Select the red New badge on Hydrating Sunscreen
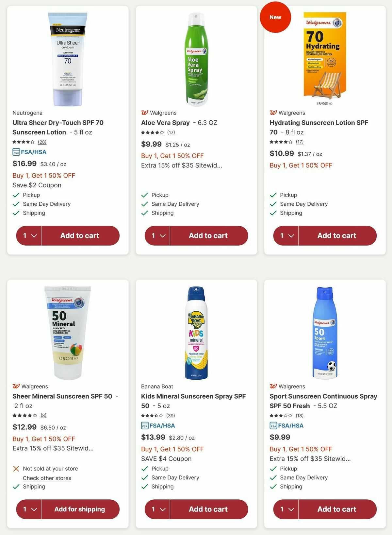This screenshot has width=392, height=535. (275, 18)
